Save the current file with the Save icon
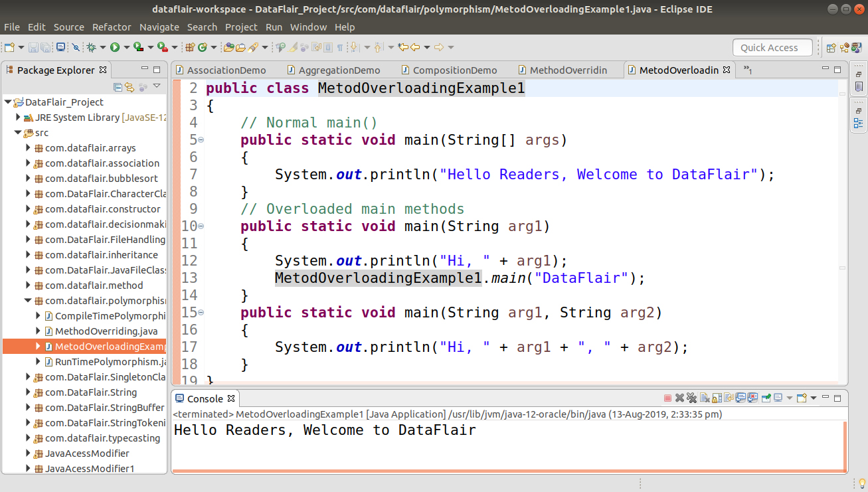Image resolution: width=868 pixels, height=492 pixels. (x=33, y=47)
